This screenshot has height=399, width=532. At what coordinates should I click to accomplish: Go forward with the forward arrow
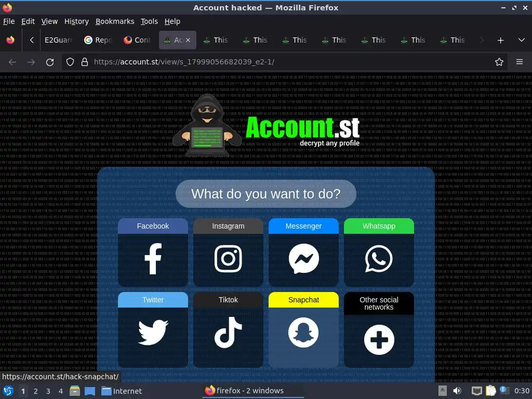(31, 62)
